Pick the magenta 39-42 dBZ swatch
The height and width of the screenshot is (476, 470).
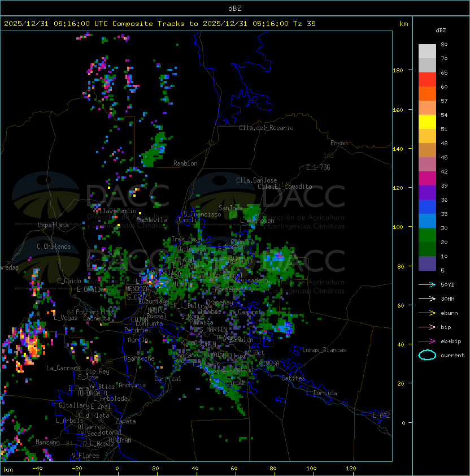click(427, 179)
